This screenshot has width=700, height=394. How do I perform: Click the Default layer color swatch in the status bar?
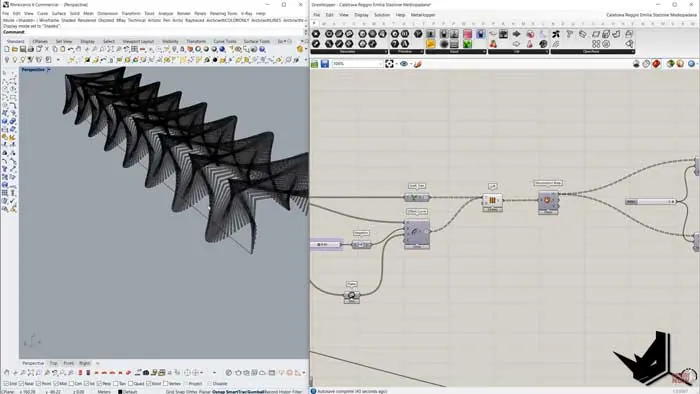tap(120, 391)
